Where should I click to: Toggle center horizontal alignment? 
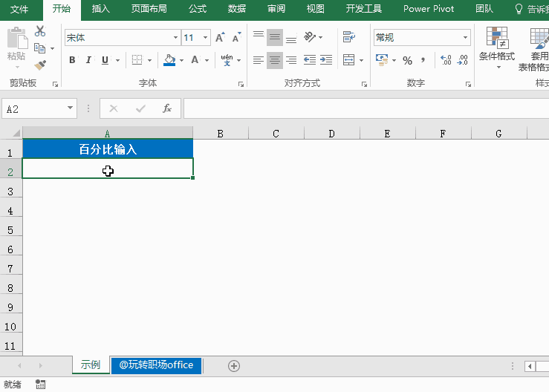pos(274,60)
